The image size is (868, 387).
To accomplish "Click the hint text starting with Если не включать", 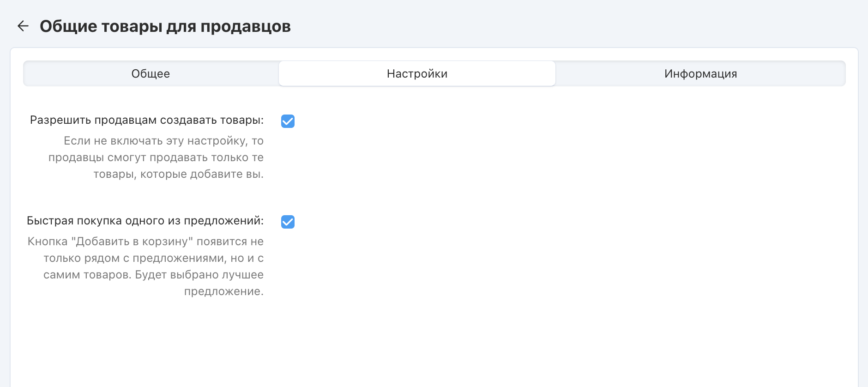I will tap(163, 141).
